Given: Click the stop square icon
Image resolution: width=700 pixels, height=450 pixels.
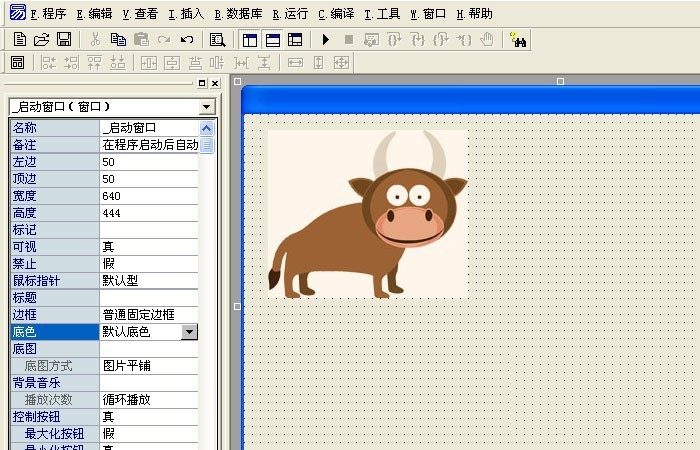Looking at the screenshot, I should click(349, 40).
